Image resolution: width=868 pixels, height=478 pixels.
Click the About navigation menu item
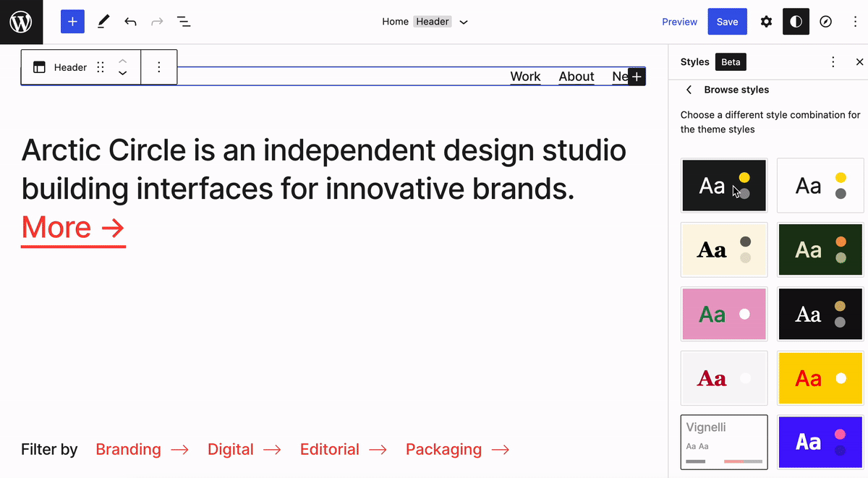(576, 77)
